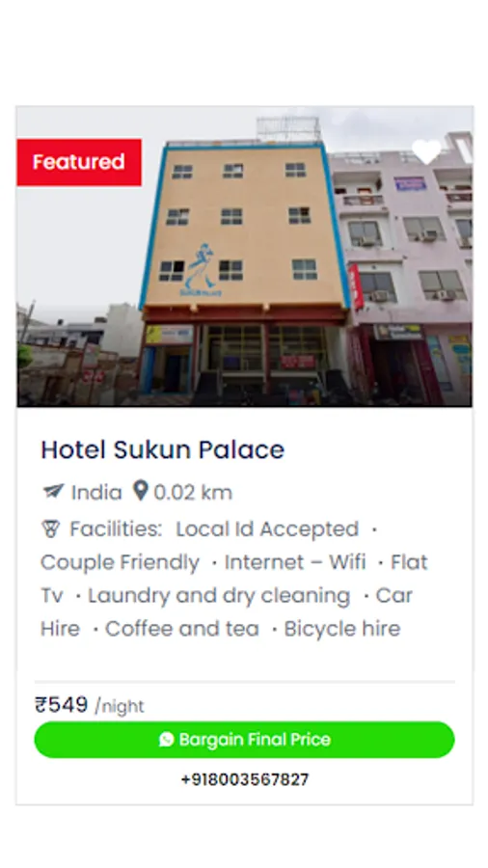Click the WhatsApp icon in green button
This screenshot has width=488, height=868.
[x=166, y=739]
